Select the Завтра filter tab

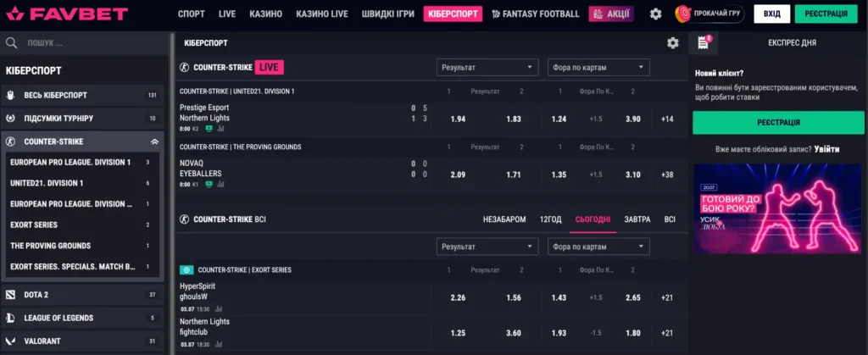coord(637,219)
